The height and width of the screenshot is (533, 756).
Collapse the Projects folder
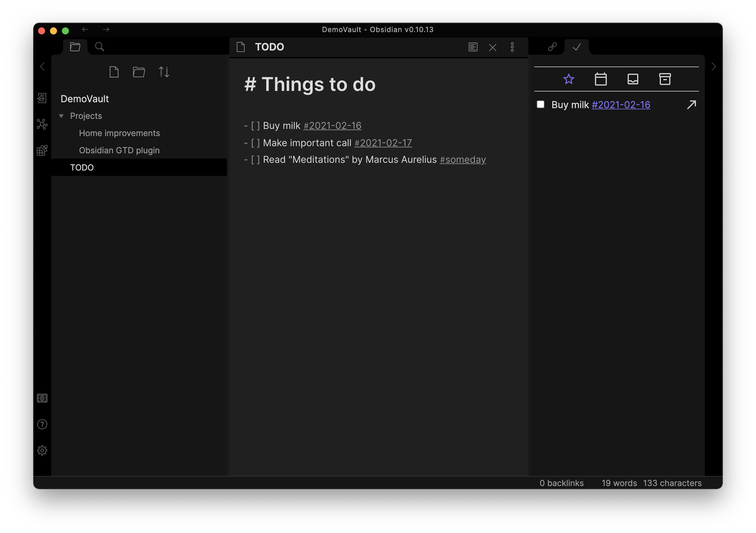[61, 116]
